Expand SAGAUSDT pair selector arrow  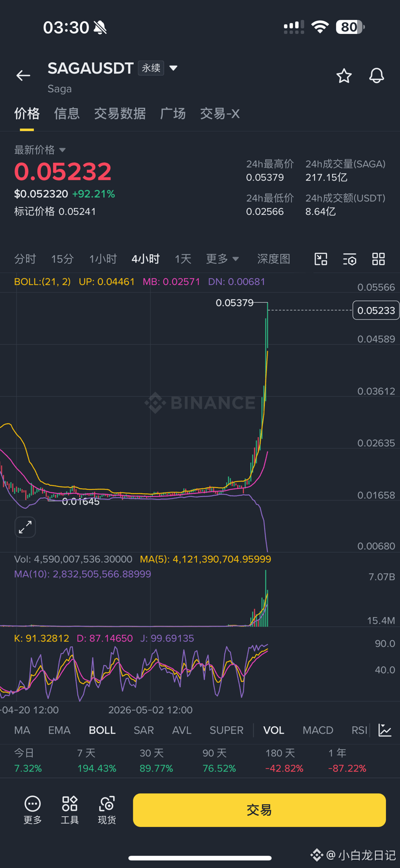173,68
